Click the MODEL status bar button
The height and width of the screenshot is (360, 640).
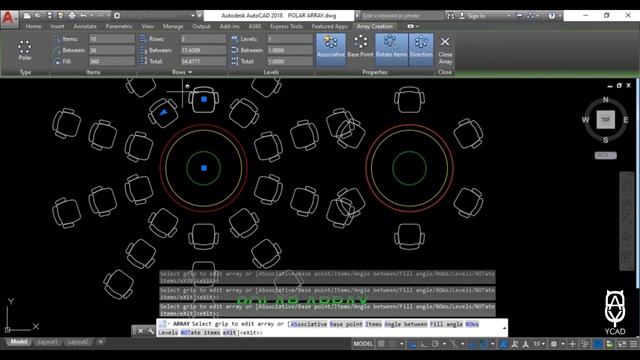tap(363, 344)
